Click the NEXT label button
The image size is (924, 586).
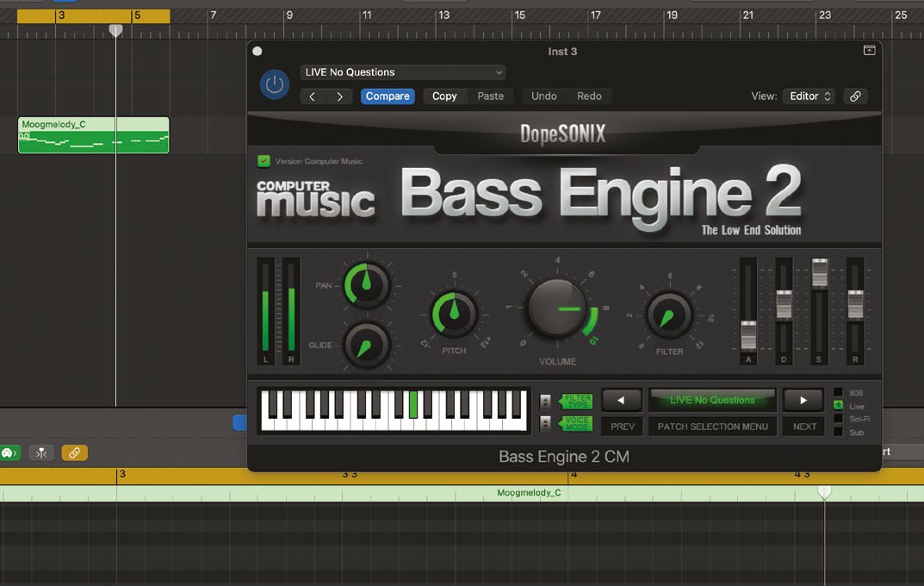coord(804,427)
